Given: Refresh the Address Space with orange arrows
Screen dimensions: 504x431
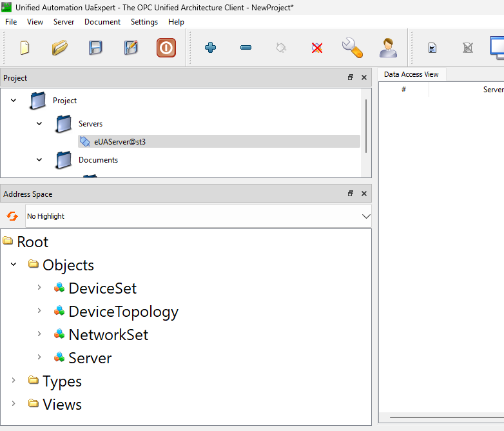Looking at the screenshot, I should [x=12, y=216].
